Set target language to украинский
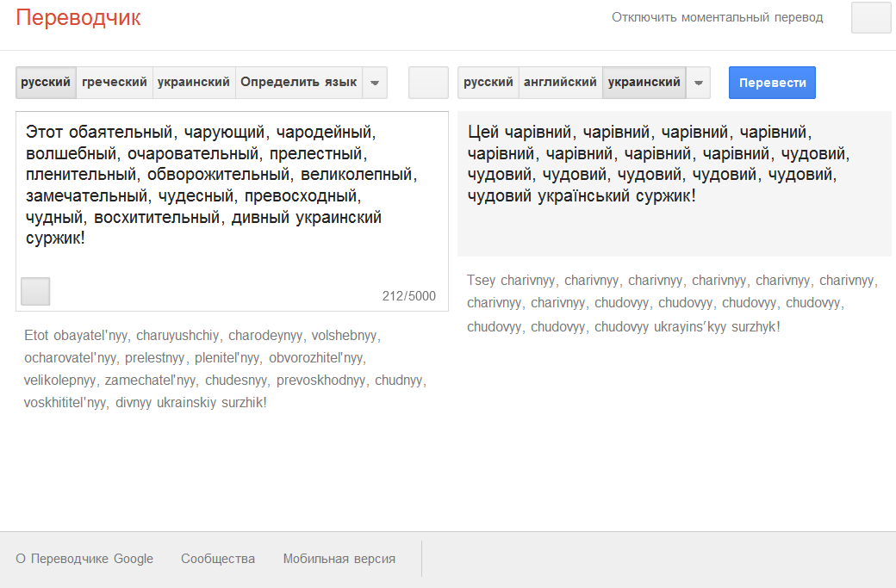896x588 pixels. click(x=644, y=83)
